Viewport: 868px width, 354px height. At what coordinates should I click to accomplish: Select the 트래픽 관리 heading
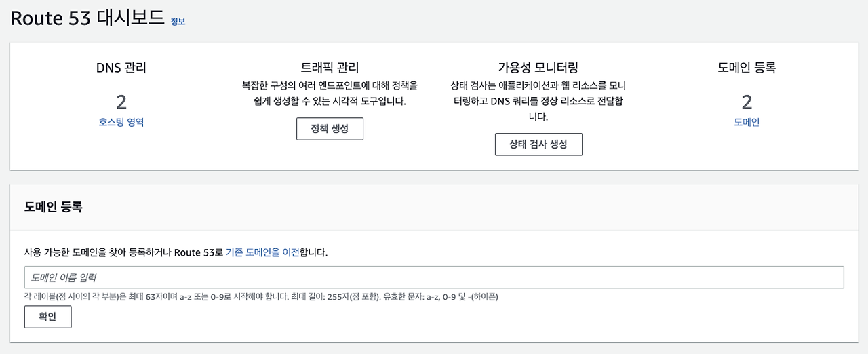(330, 68)
